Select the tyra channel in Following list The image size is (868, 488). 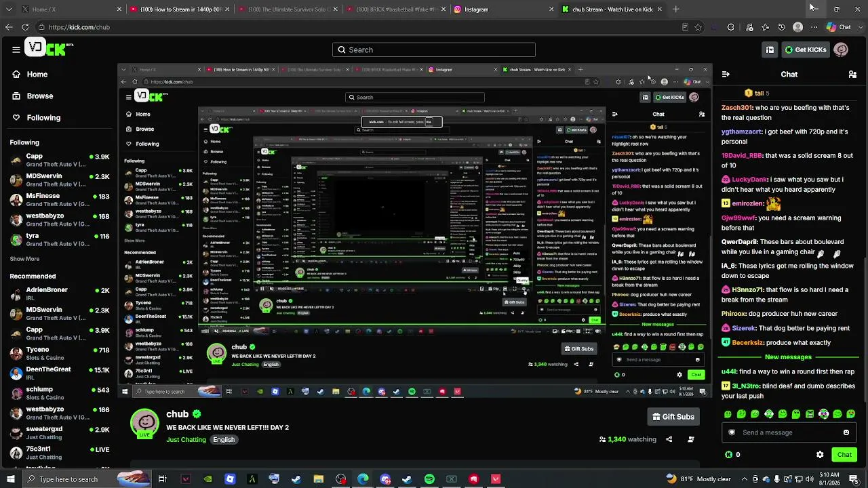tap(60, 239)
